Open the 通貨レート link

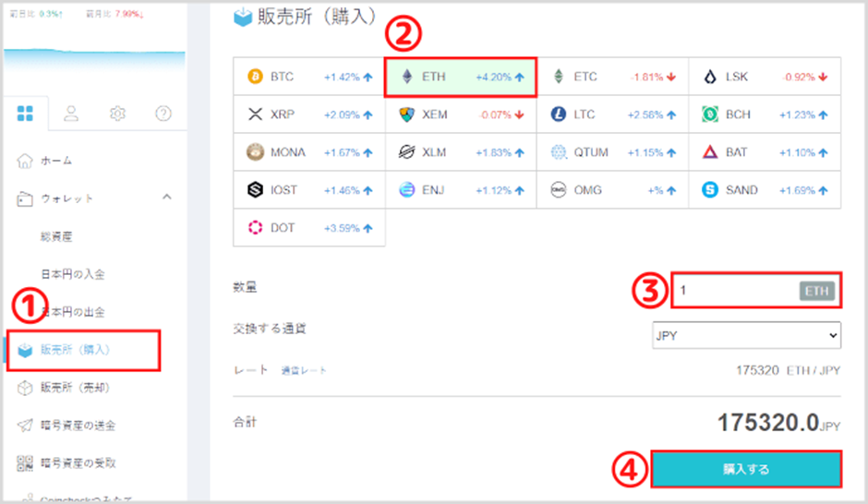[304, 370]
